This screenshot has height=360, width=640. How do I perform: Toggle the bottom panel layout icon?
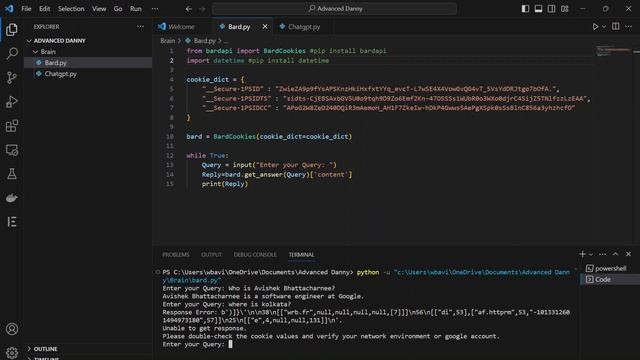(538, 9)
